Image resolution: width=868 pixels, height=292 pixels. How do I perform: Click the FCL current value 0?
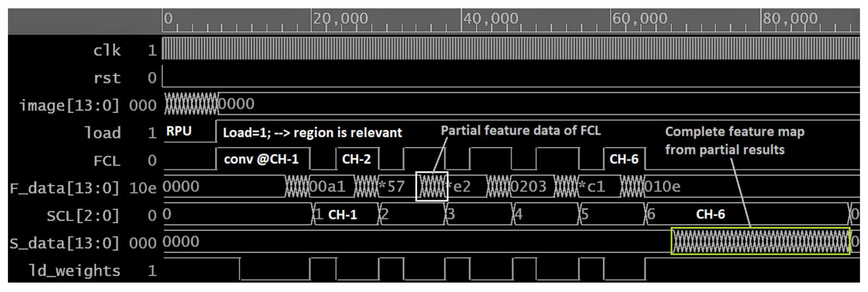pyautogui.click(x=152, y=161)
